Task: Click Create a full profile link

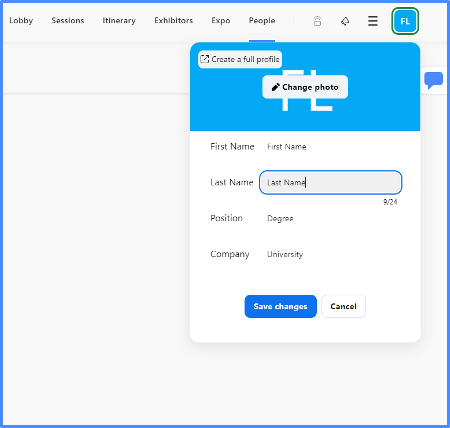Action: 240,59
